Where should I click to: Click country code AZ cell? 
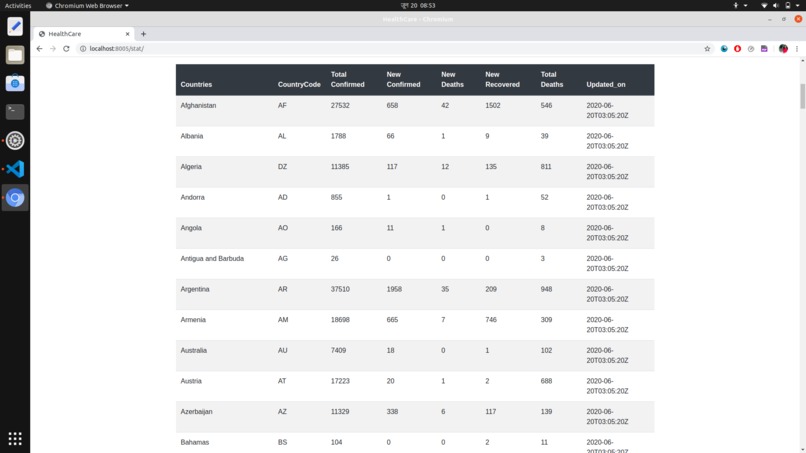coord(282,412)
